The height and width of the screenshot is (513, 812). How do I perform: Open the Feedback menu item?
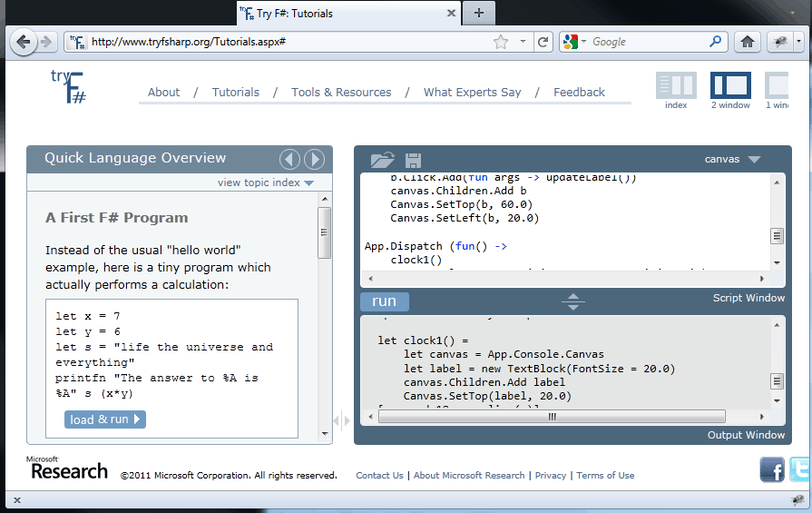tap(579, 93)
